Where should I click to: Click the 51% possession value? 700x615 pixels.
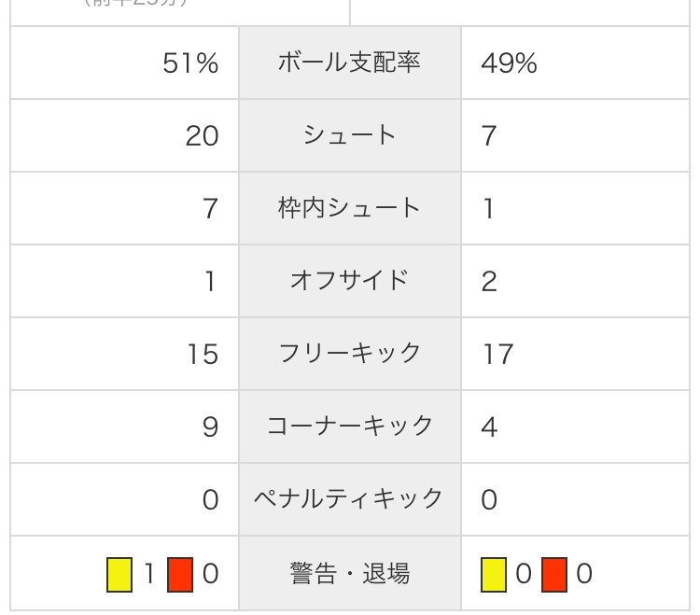point(190,63)
